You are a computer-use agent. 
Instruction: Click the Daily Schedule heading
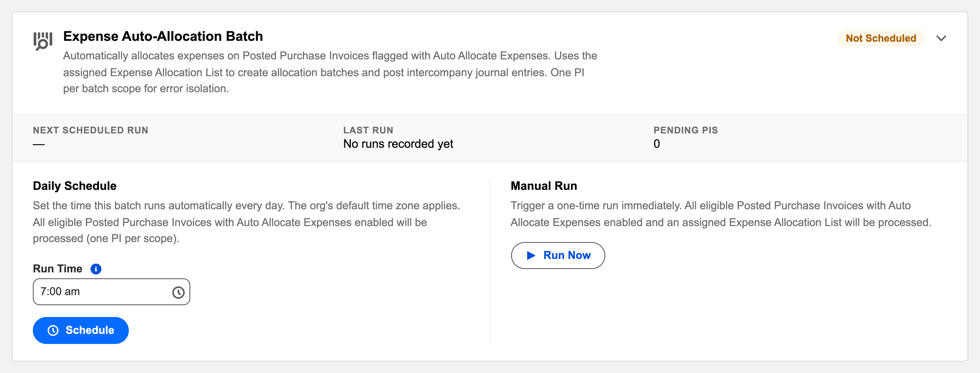pyautogui.click(x=75, y=186)
